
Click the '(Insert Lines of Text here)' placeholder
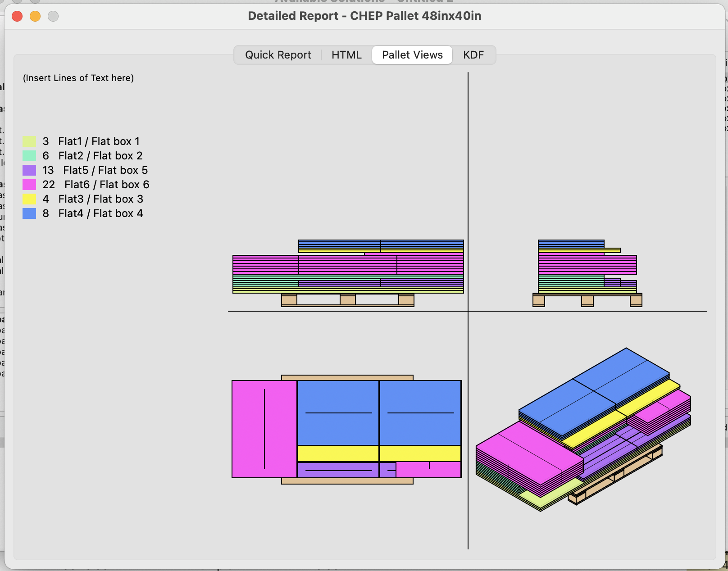tap(78, 78)
